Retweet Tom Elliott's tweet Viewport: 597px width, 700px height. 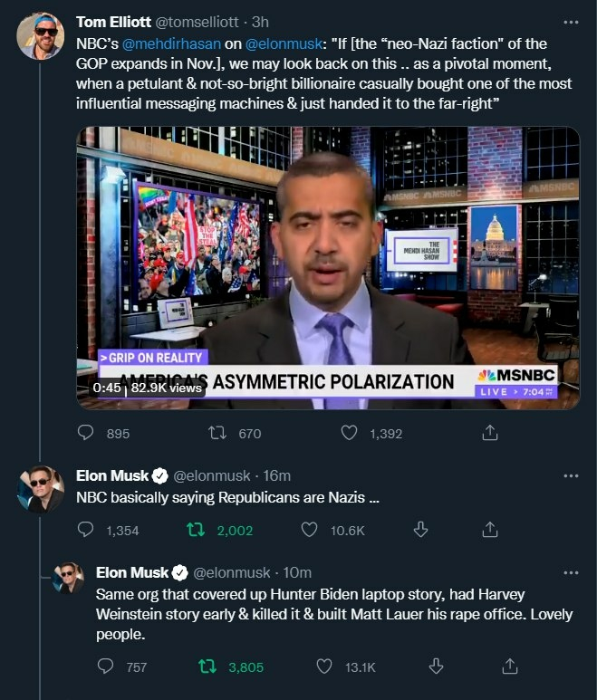pyautogui.click(x=217, y=434)
